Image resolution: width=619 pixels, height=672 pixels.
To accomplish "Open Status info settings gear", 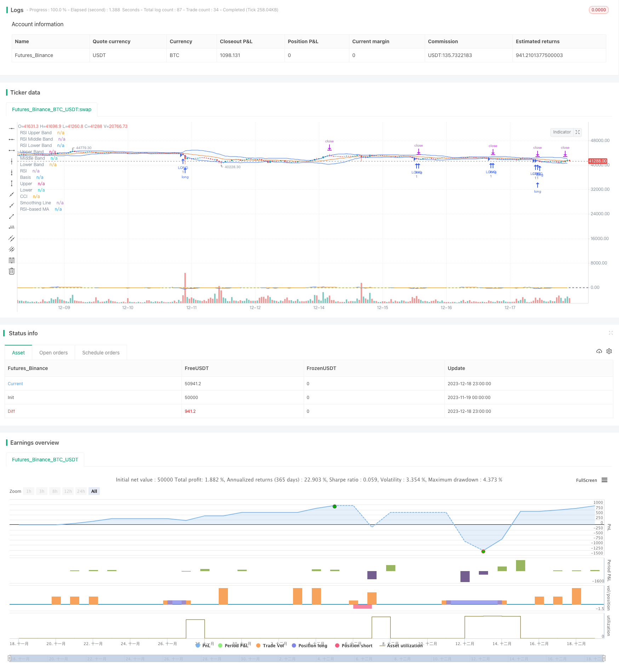I will coord(609,351).
